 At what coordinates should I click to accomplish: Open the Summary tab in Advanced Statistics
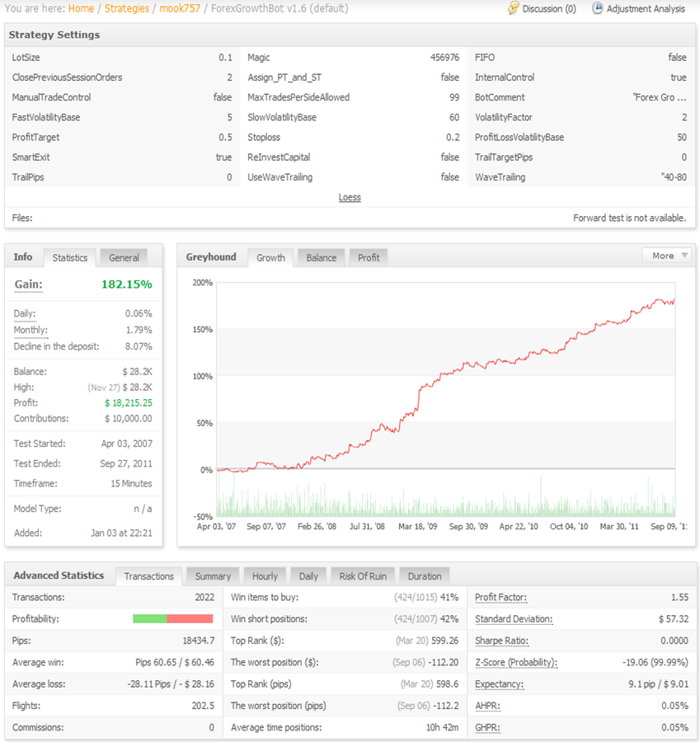click(x=213, y=576)
